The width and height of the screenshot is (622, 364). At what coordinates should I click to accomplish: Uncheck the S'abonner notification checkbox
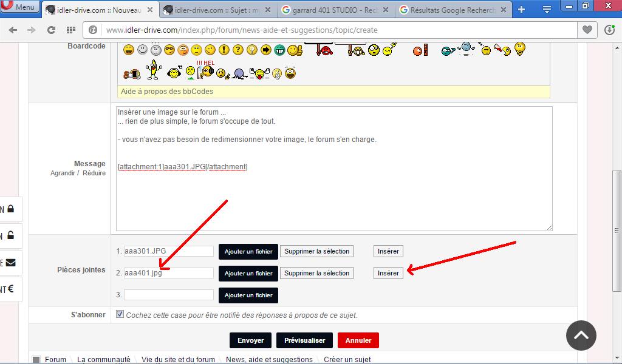[x=120, y=314]
